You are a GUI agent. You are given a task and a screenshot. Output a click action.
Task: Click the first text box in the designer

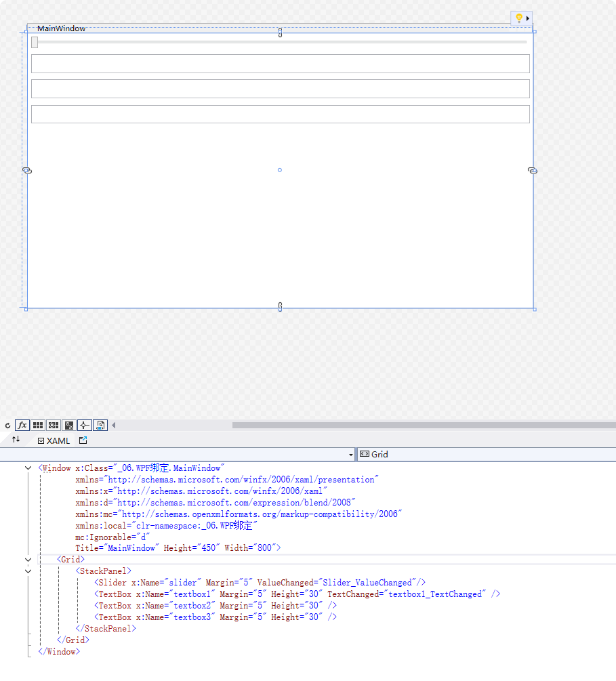pyautogui.click(x=280, y=64)
